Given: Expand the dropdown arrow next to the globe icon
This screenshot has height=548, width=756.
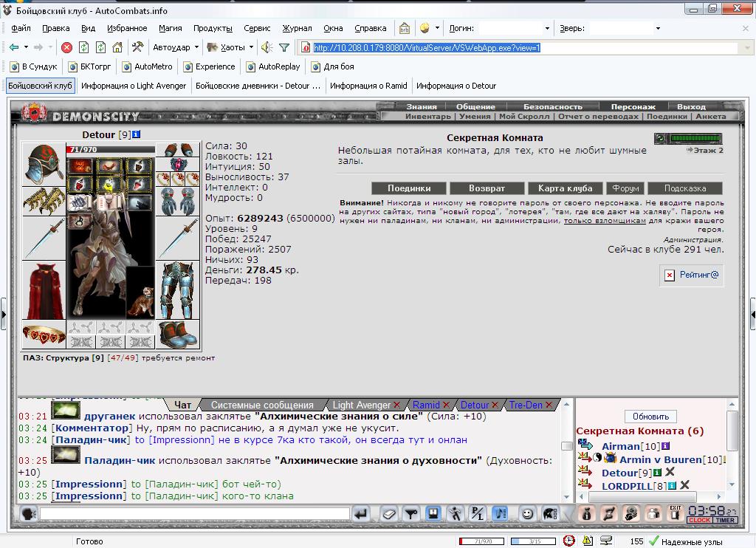Looking at the screenshot, I should 437,28.
